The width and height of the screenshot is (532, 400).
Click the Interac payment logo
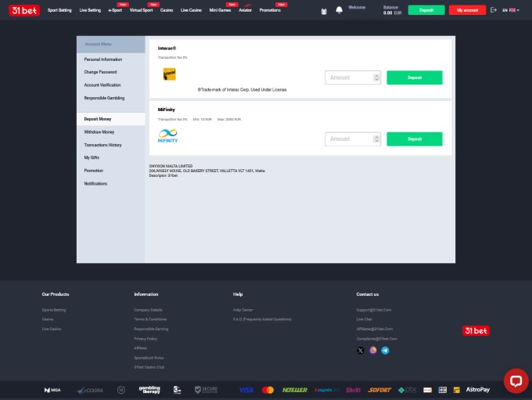pos(169,74)
